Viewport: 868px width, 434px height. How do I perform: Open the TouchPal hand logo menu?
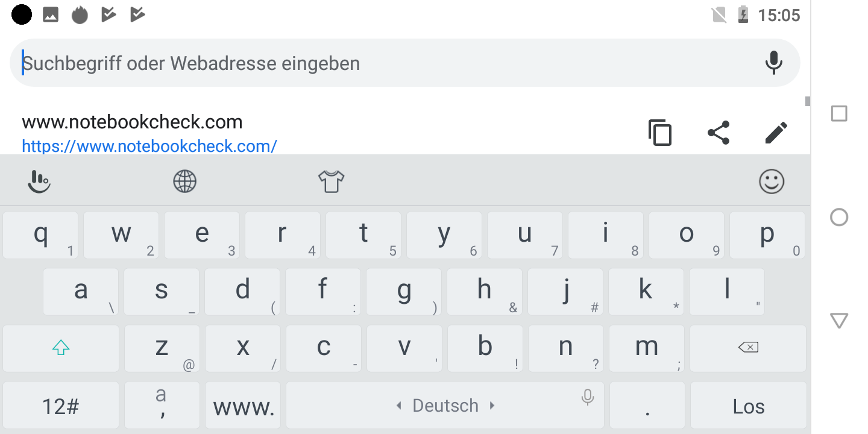39,181
